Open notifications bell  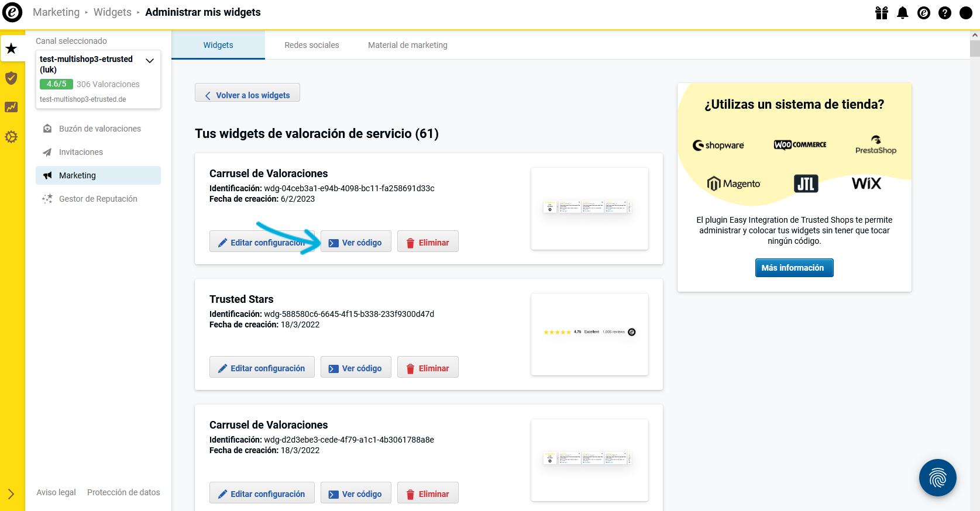pyautogui.click(x=903, y=13)
